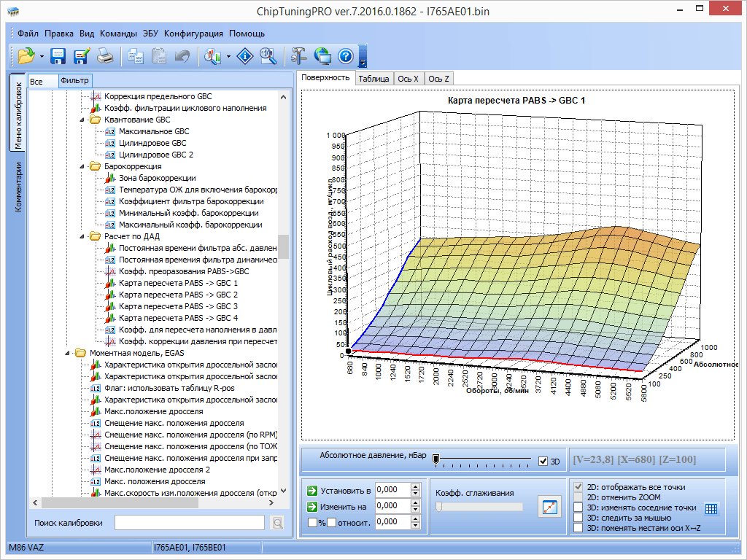Screen dimensions: 747x560
Task: Open settings with the hammer and wrench icon
Action: [x=299, y=56]
